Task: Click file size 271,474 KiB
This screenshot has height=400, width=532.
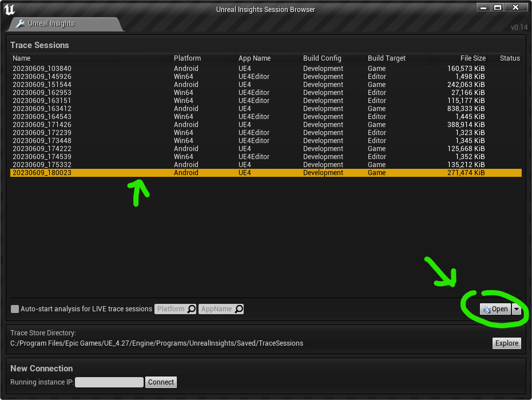Action: tap(466, 173)
